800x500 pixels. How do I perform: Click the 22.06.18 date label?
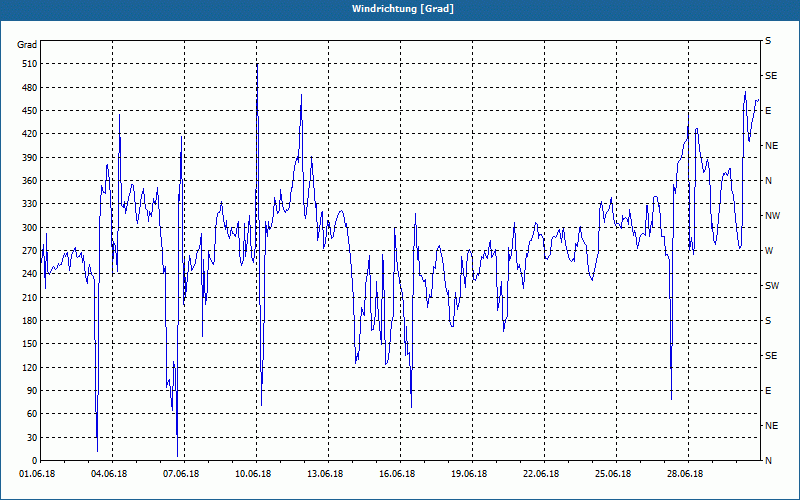pos(540,474)
